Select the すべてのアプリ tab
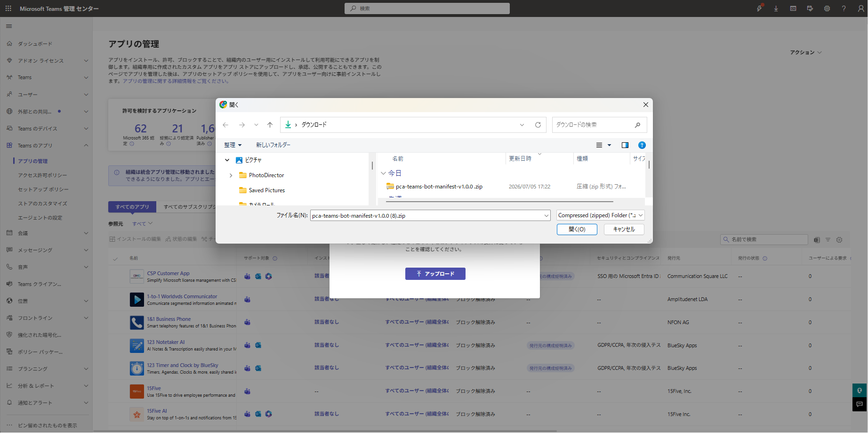Viewport: 868px width, 433px height. pyautogui.click(x=132, y=207)
